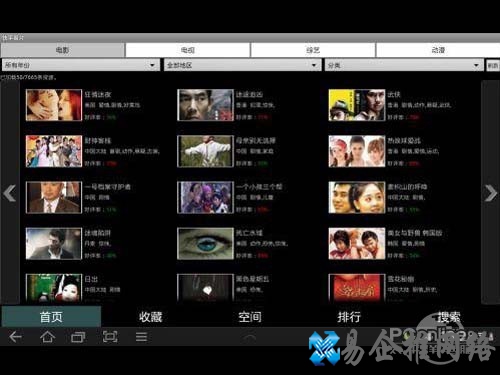The width and height of the screenshot is (500, 375).
Task: Open the blue eye close-up movie thumbnail
Action: (x=205, y=244)
